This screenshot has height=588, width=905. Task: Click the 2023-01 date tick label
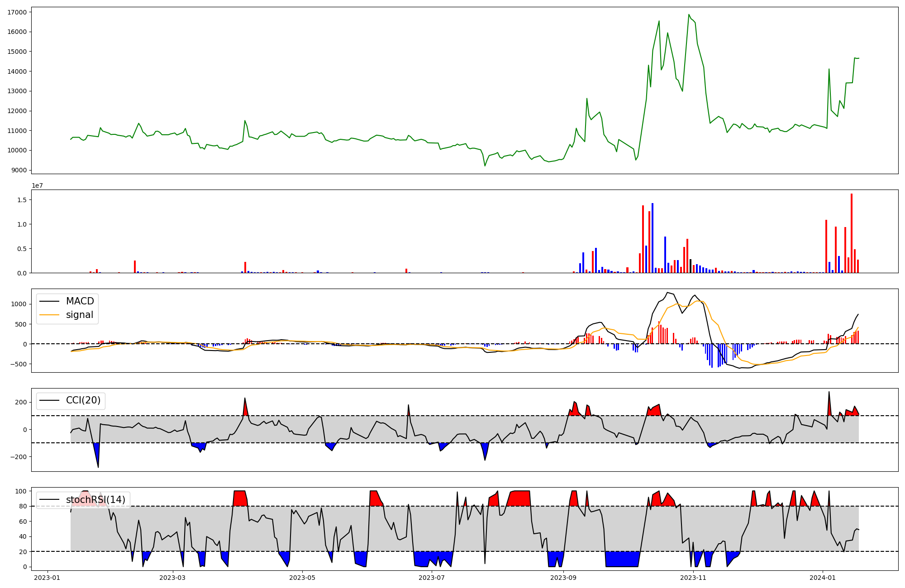[47, 578]
